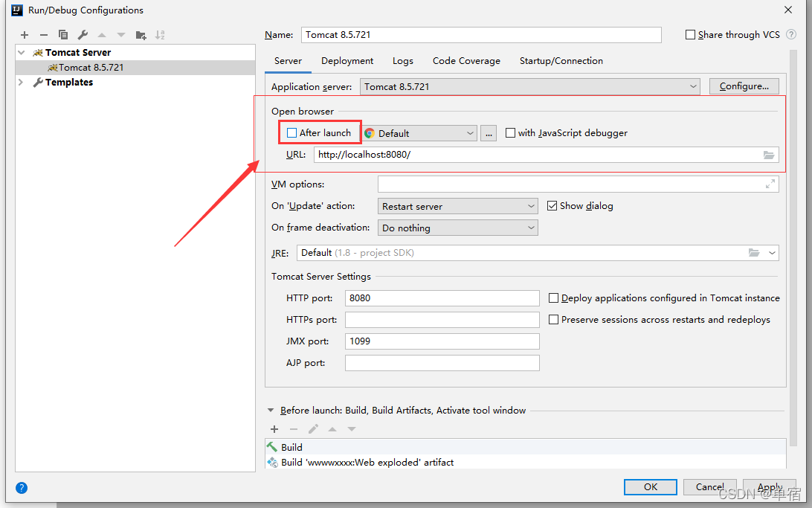
Task: Create a new folder for configurations
Action: click(141, 35)
